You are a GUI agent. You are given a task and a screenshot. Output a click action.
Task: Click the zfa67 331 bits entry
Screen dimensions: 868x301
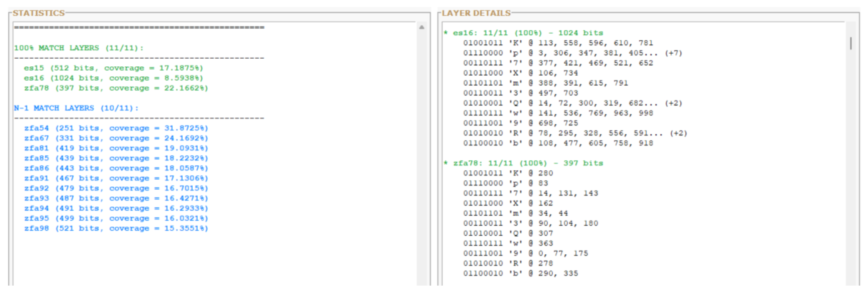(x=116, y=138)
